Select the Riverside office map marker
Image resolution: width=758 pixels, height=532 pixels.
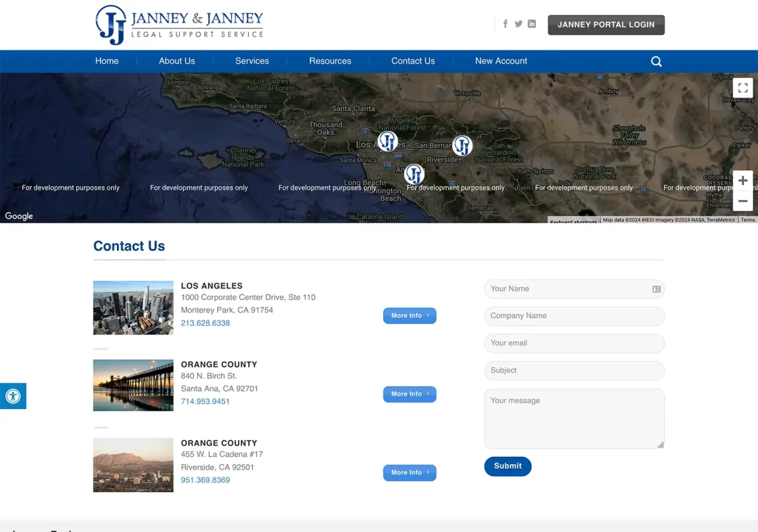pyautogui.click(x=462, y=146)
